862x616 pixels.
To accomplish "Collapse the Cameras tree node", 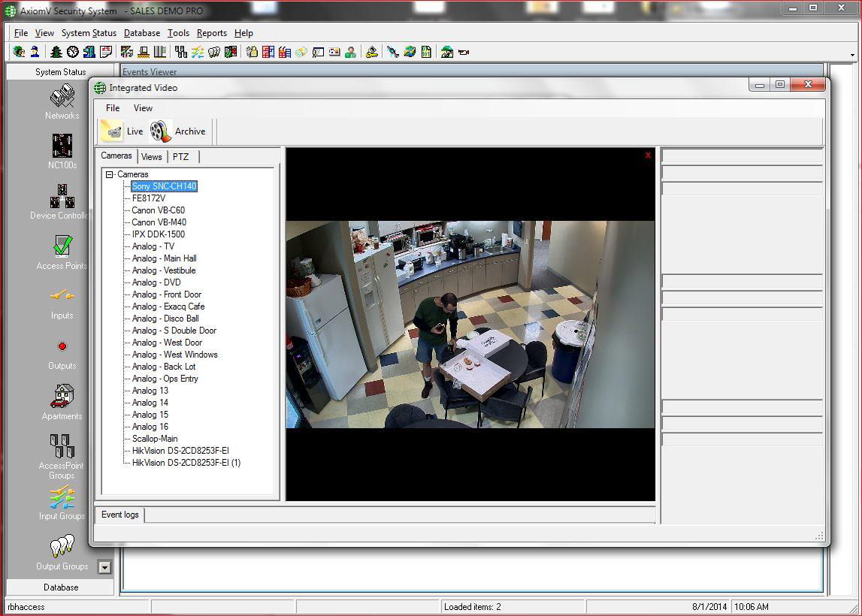I will click(x=110, y=174).
